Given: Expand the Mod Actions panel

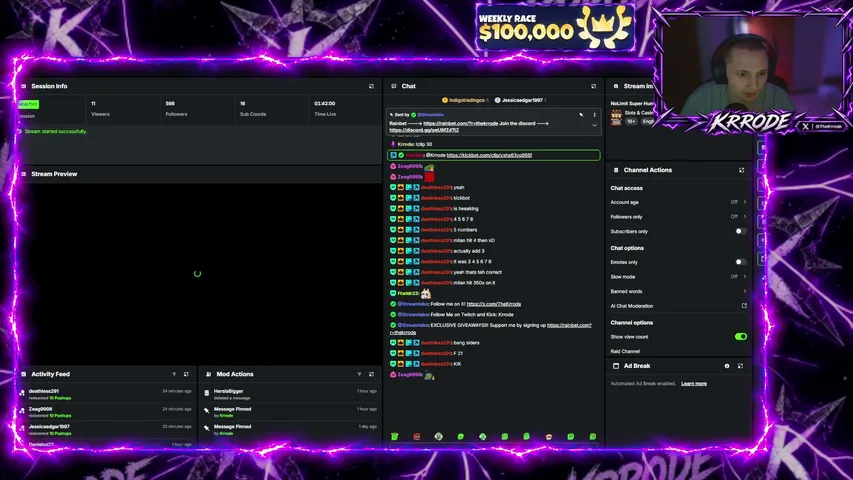Looking at the screenshot, I should click(372, 374).
